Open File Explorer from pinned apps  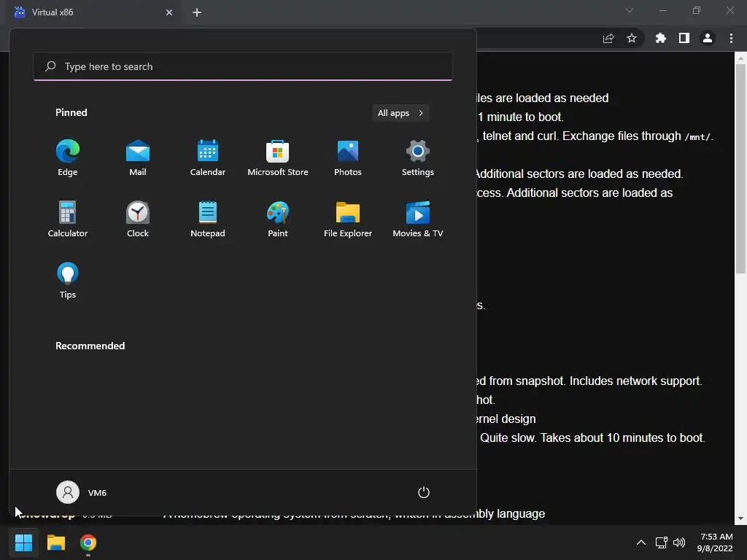point(348,219)
